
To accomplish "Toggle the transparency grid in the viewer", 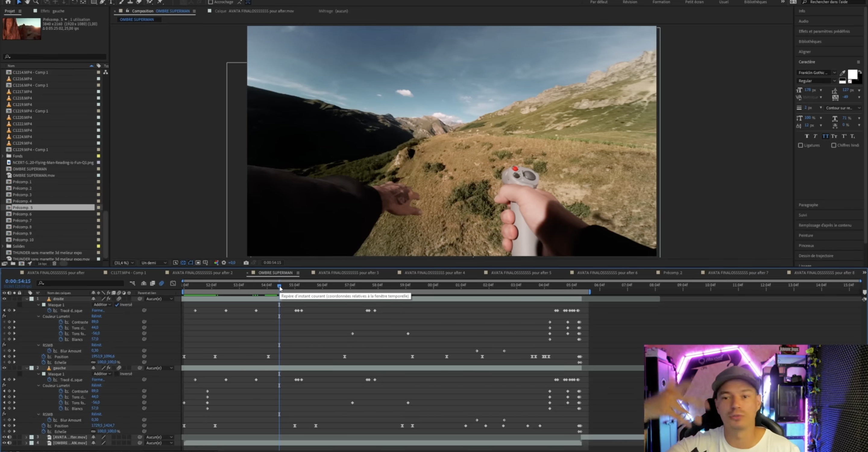I will [x=183, y=263].
